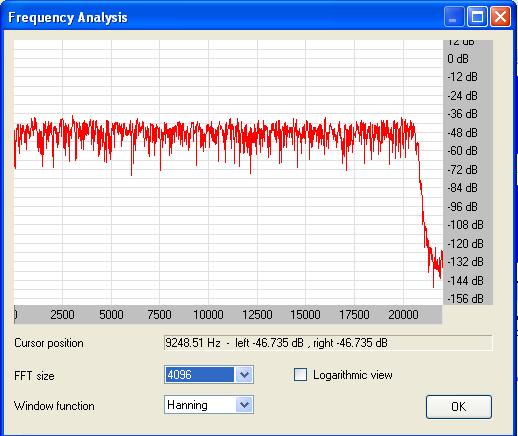Click the -156 dB label on level axis

465,299
